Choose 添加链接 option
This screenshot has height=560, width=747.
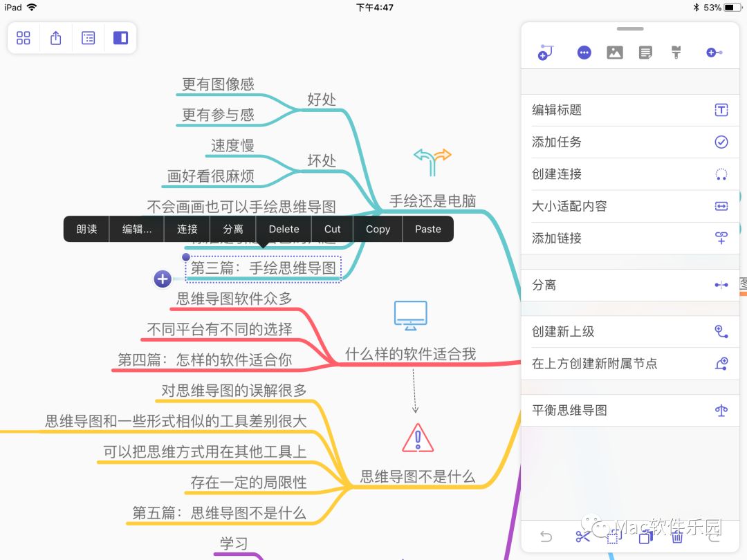click(x=630, y=238)
